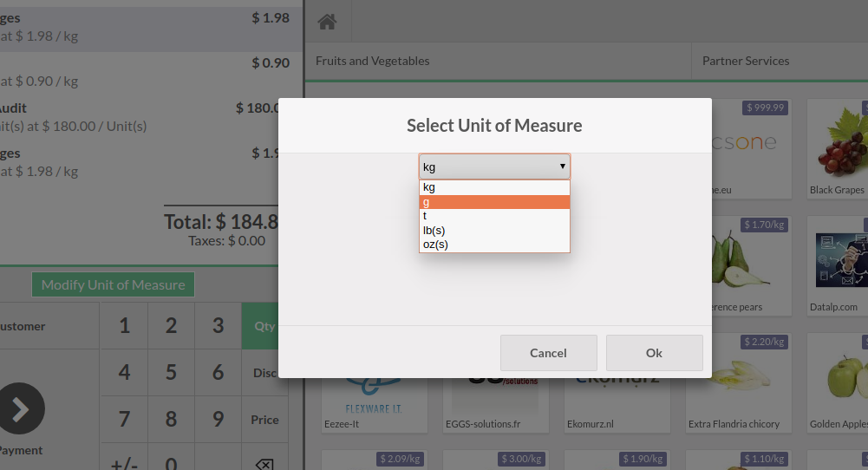Screen dimensions: 868x470
Task: Click the Payment arrow circle icon
Action: point(21,408)
